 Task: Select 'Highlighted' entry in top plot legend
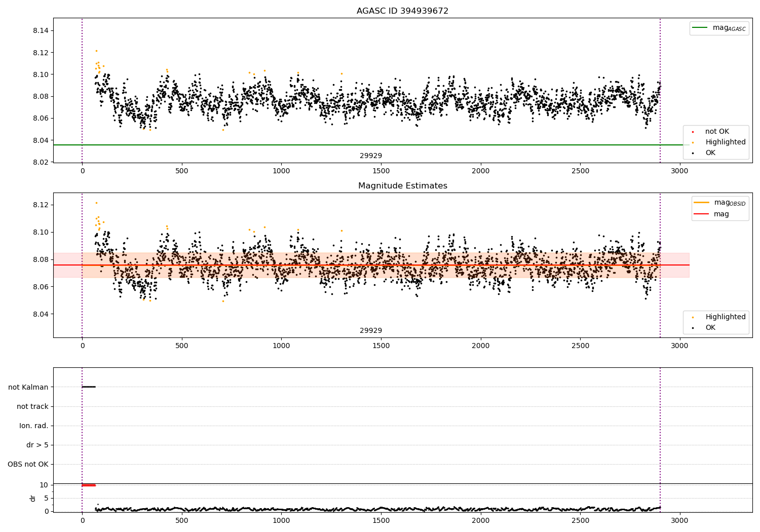(x=725, y=142)
